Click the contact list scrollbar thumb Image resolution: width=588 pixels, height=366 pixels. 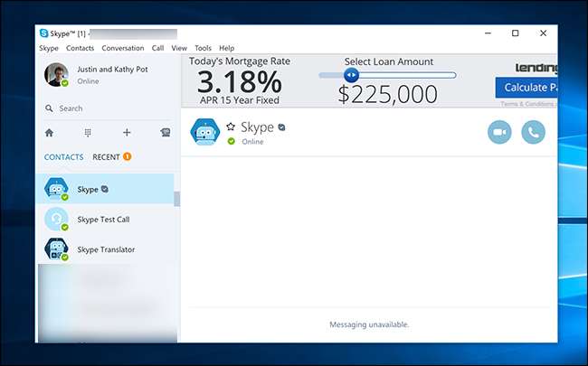[176, 199]
